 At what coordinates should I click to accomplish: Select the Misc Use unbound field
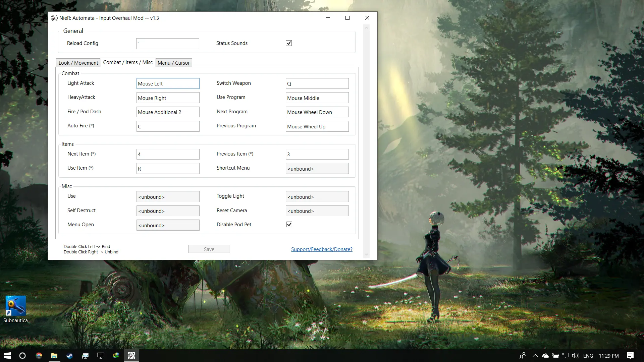[x=168, y=197]
